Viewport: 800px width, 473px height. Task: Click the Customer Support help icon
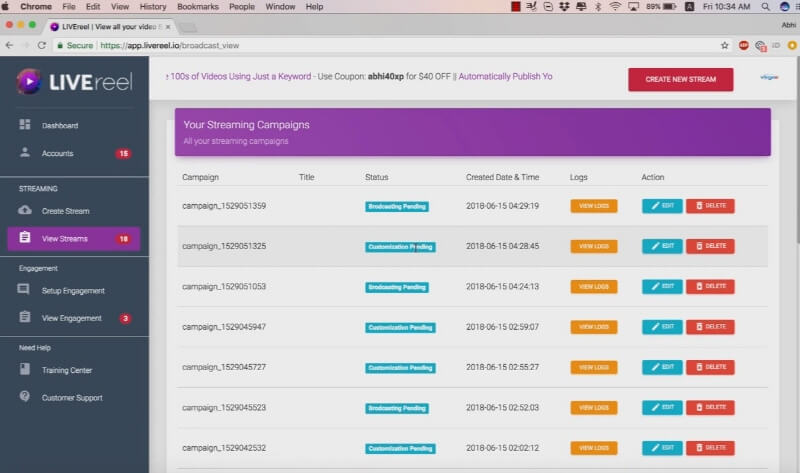24,396
